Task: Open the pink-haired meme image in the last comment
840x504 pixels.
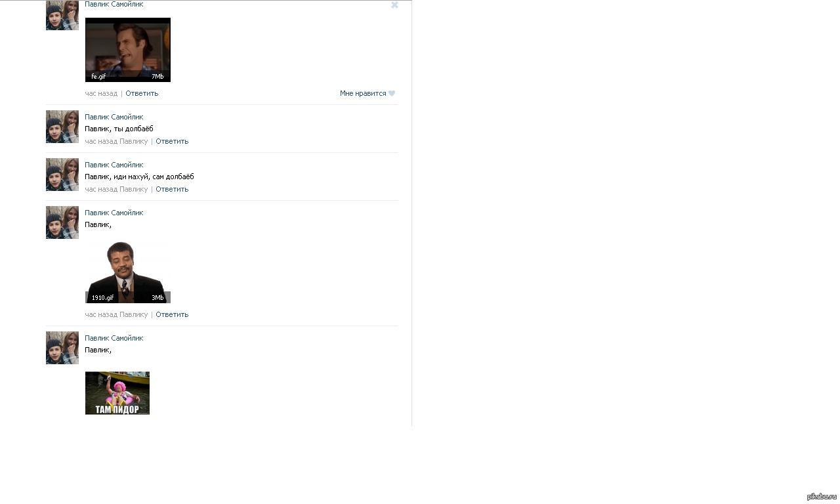Action: point(117,393)
